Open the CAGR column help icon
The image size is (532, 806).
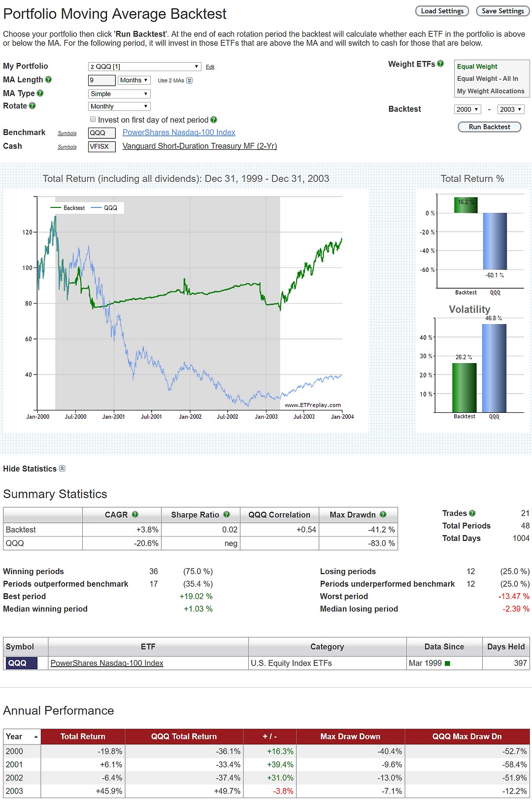tap(135, 514)
